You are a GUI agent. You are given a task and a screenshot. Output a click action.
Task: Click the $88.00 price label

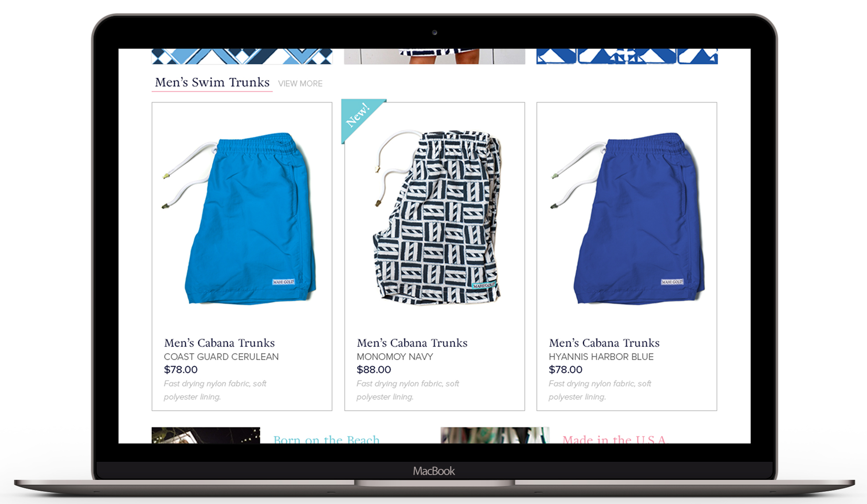[x=374, y=370]
